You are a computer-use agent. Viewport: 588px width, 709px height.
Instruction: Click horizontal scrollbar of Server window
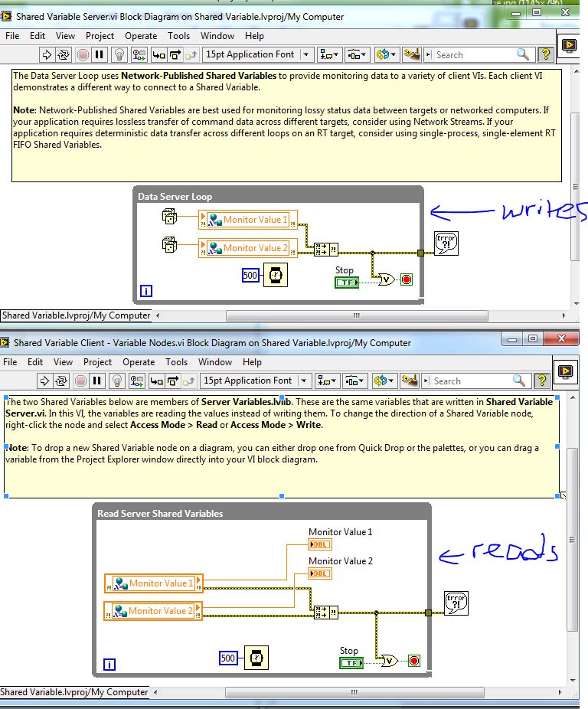(x=357, y=315)
